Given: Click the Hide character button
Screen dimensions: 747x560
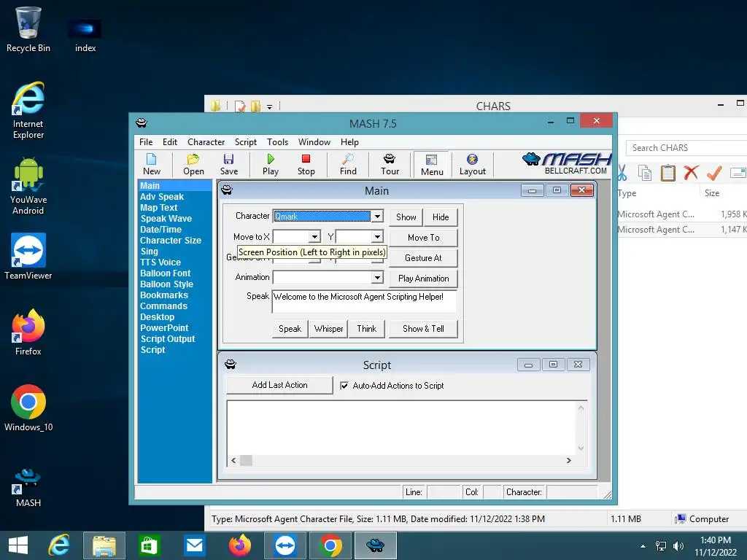Looking at the screenshot, I should click(441, 217).
